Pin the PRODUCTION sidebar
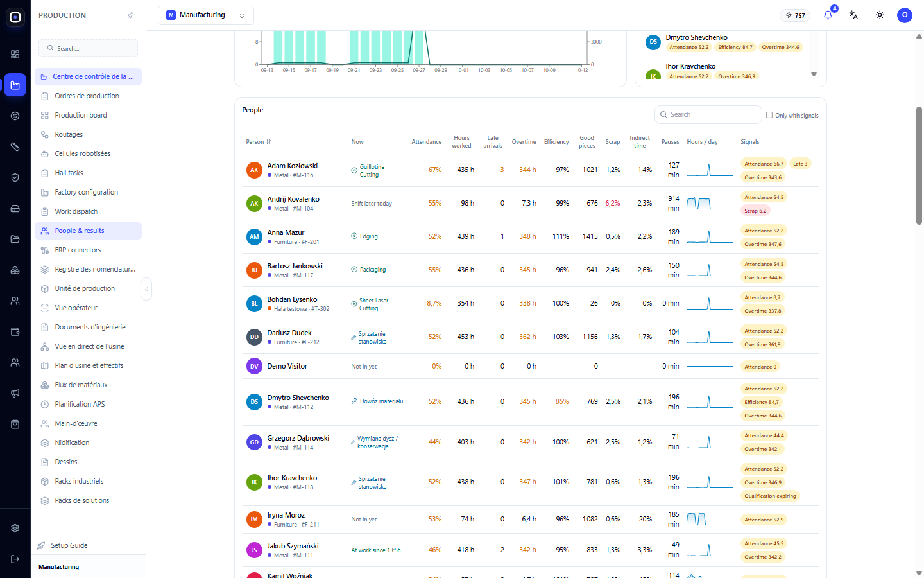Image resolution: width=924 pixels, height=578 pixels. coord(131,15)
